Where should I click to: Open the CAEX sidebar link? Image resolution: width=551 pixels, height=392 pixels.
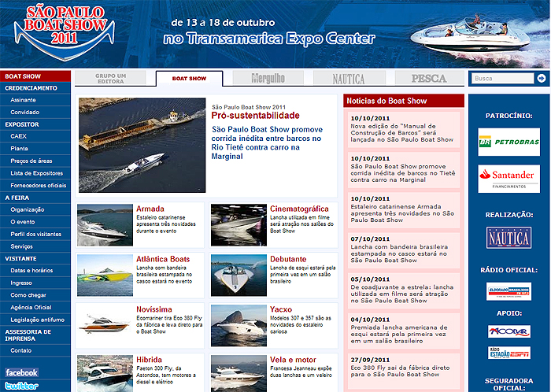coord(19,136)
